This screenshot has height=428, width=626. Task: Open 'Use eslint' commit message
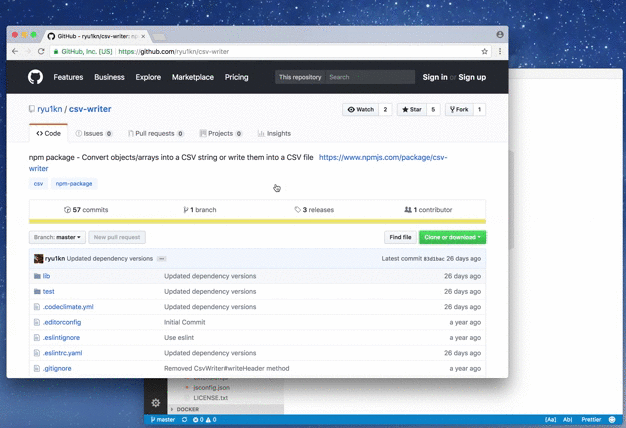pos(179,337)
